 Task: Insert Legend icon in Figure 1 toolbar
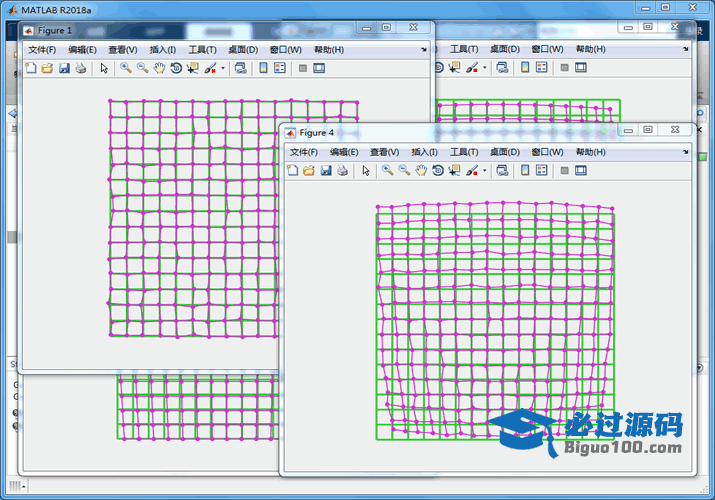coord(280,68)
